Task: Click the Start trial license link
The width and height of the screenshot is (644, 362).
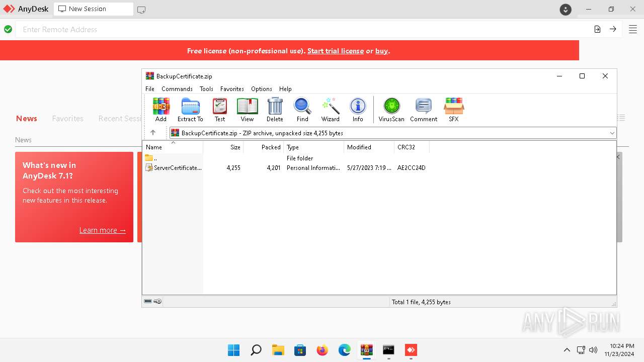Action: 336,51
